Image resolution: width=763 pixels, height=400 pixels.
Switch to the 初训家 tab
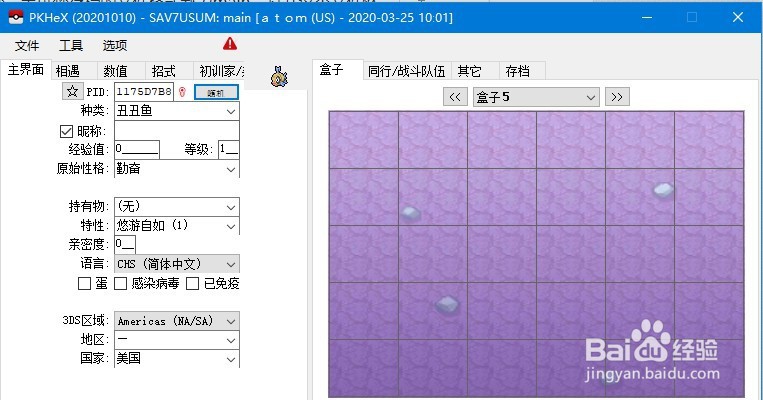(x=219, y=71)
